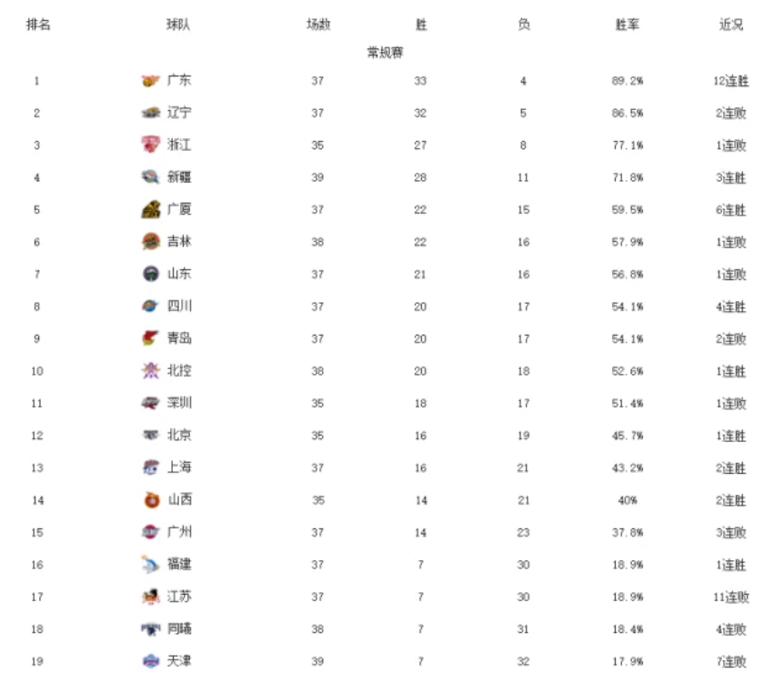The width and height of the screenshot is (784, 693).
Task: Open the 深圳 team name link
Action: click(x=179, y=403)
